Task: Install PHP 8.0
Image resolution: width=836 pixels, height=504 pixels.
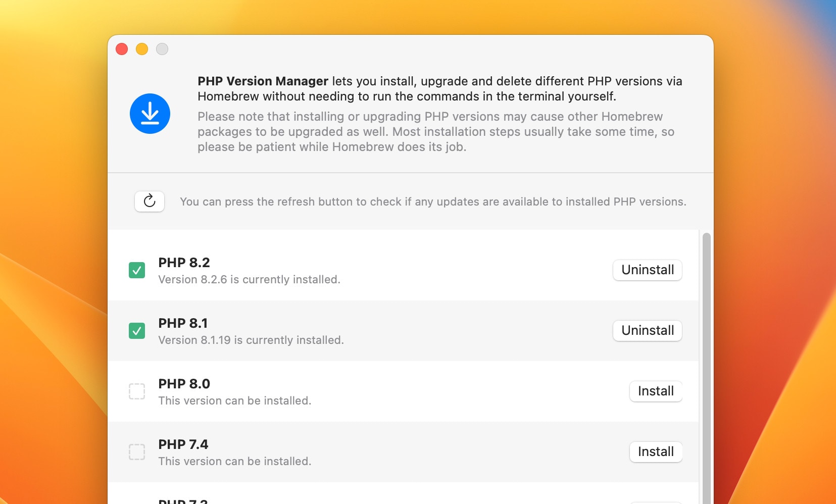Action: pos(656,391)
